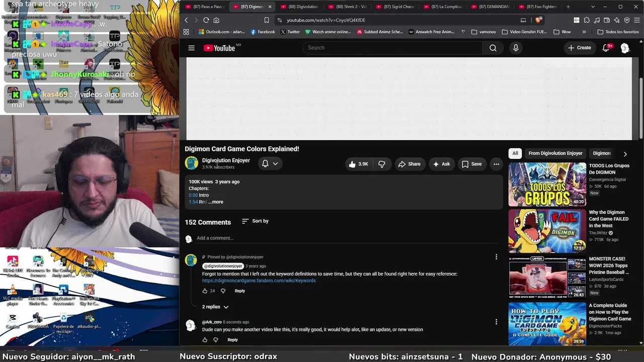
Task: Click the YouTube search magnifier button
Action: pos(493,48)
